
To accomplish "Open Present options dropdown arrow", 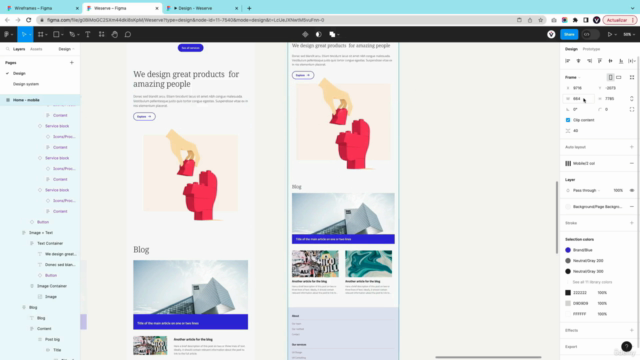I will 616,35.
